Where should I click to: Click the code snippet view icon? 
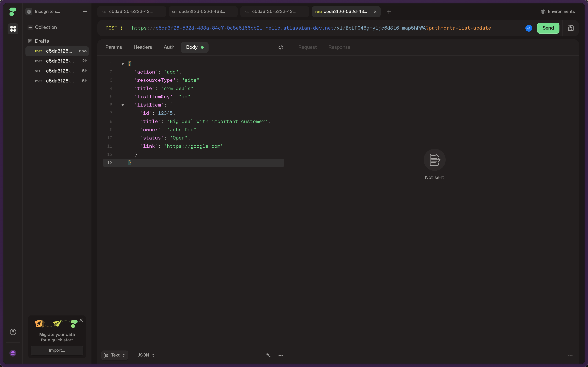click(280, 47)
